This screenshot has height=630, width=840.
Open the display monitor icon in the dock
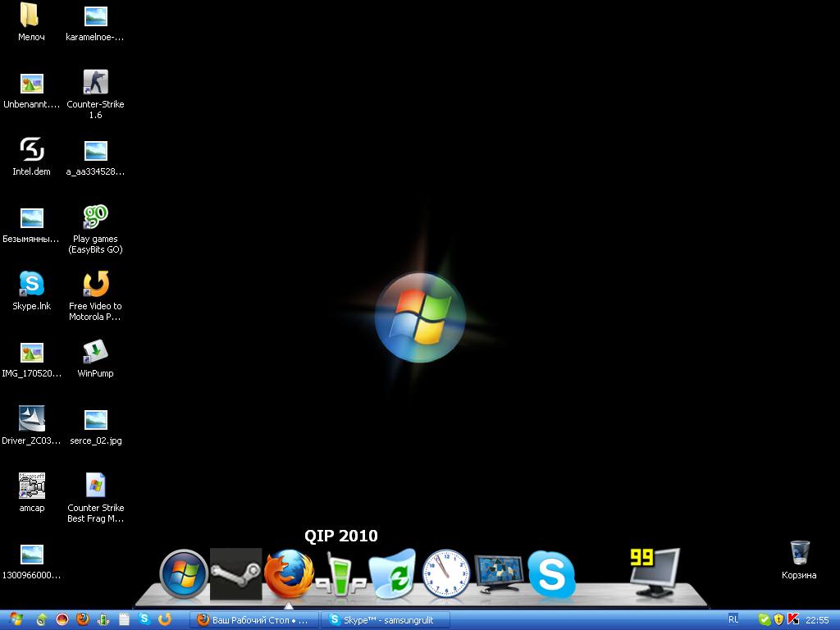click(499, 573)
